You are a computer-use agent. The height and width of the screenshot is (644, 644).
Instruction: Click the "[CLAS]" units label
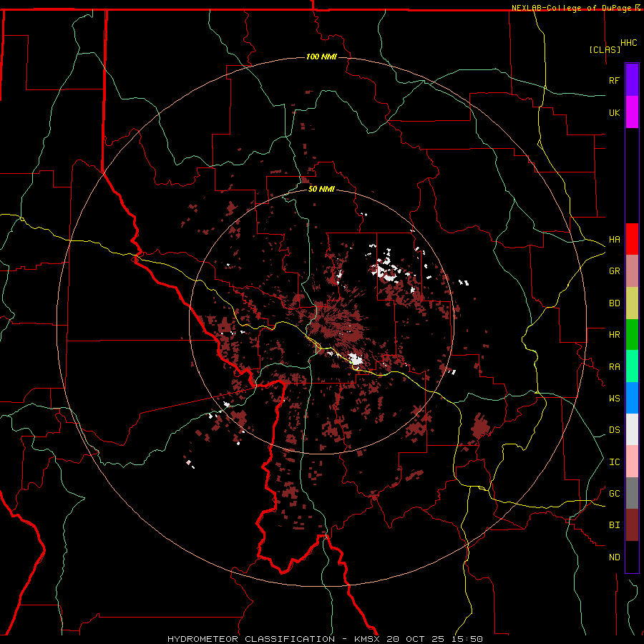click(605, 49)
